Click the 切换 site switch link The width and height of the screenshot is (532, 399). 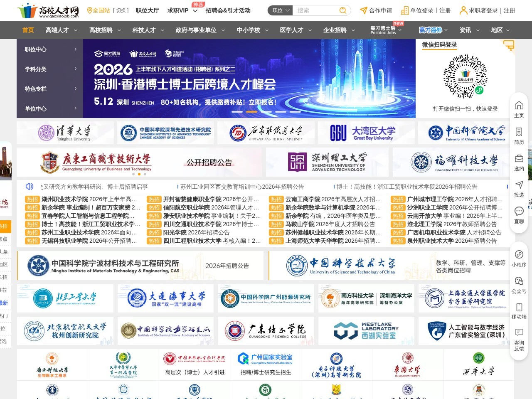[121, 10]
